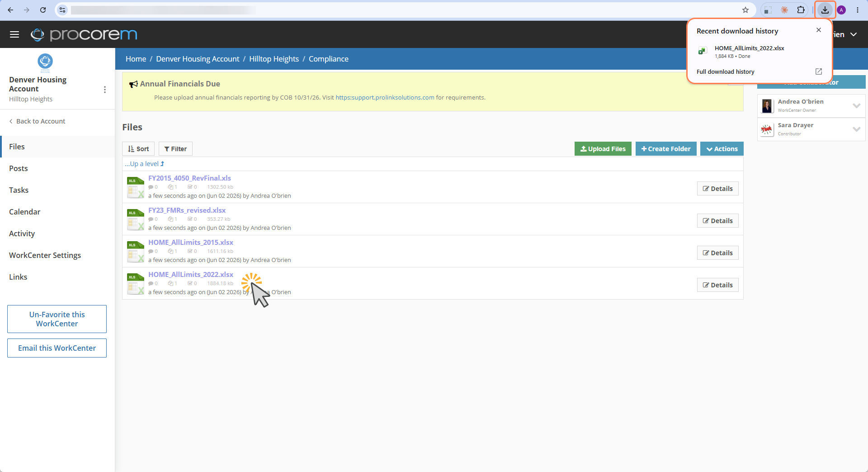The width and height of the screenshot is (868, 472).
Task: Open Details for FY23_FMRs_revised.xlsx
Action: (717, 221)
